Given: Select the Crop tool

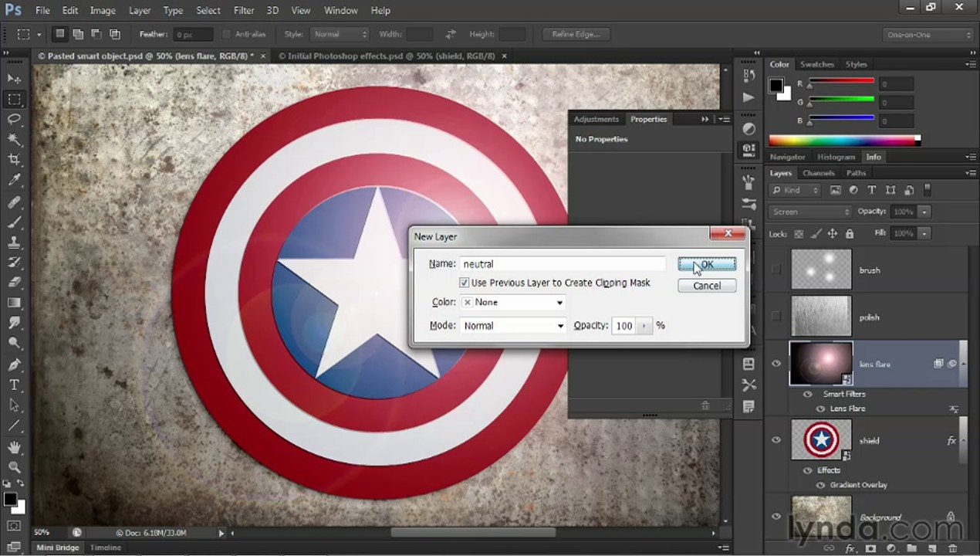Looking at the screenshot, I should click(x=14, y=160).
